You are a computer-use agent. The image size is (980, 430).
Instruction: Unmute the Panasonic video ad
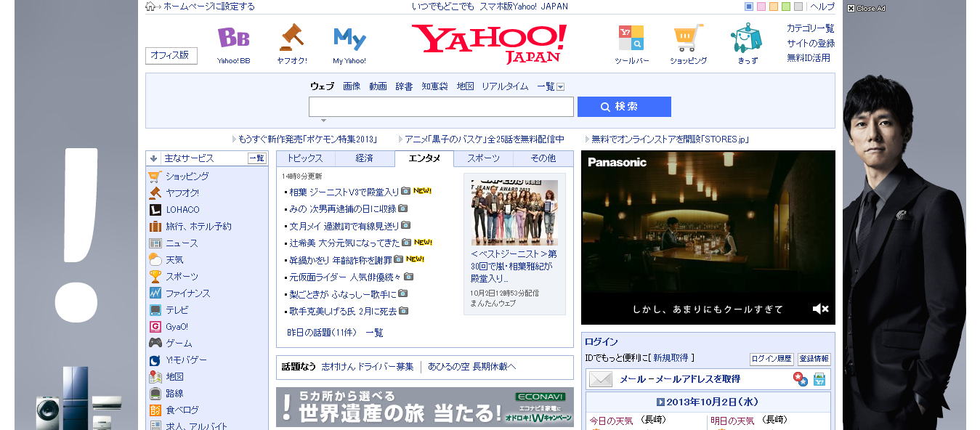click(x=820, y=309)
